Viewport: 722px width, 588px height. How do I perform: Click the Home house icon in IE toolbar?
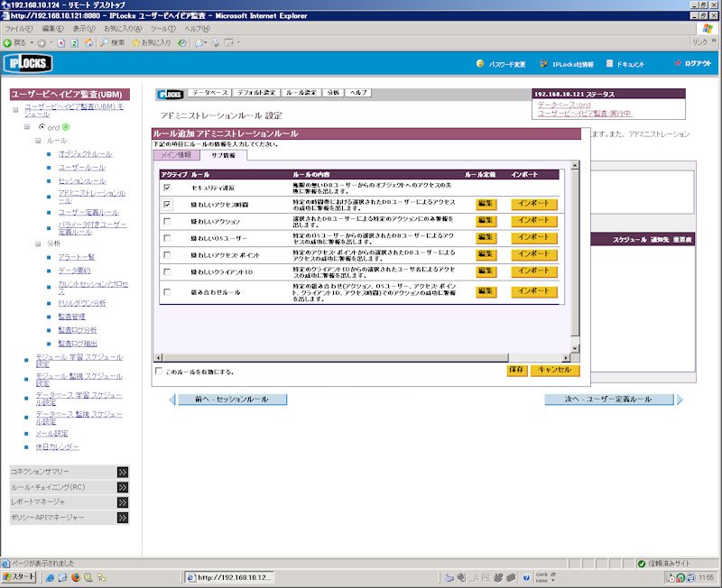pos(88,42)
